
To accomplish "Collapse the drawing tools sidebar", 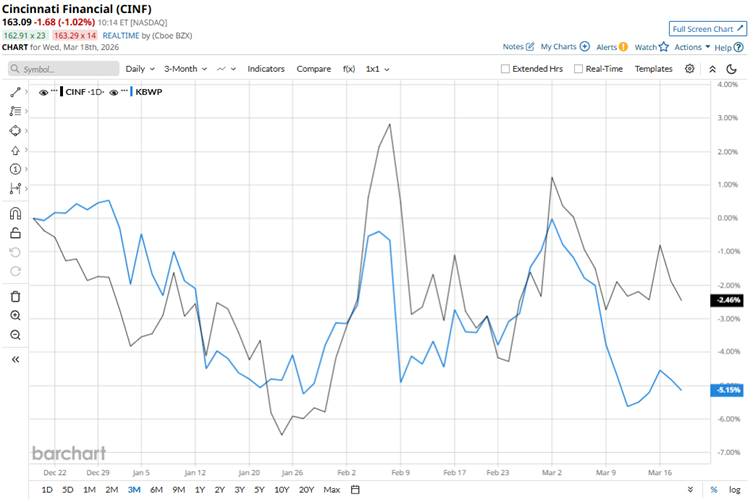I will (15, 359).
